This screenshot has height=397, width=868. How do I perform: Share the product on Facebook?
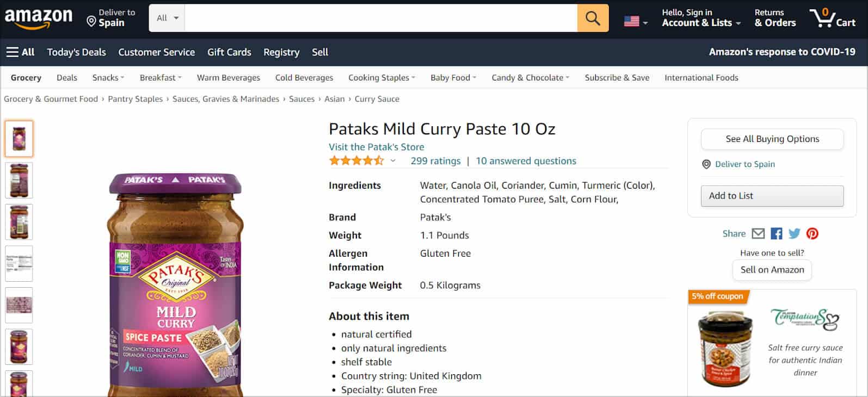tap(775, 233)
